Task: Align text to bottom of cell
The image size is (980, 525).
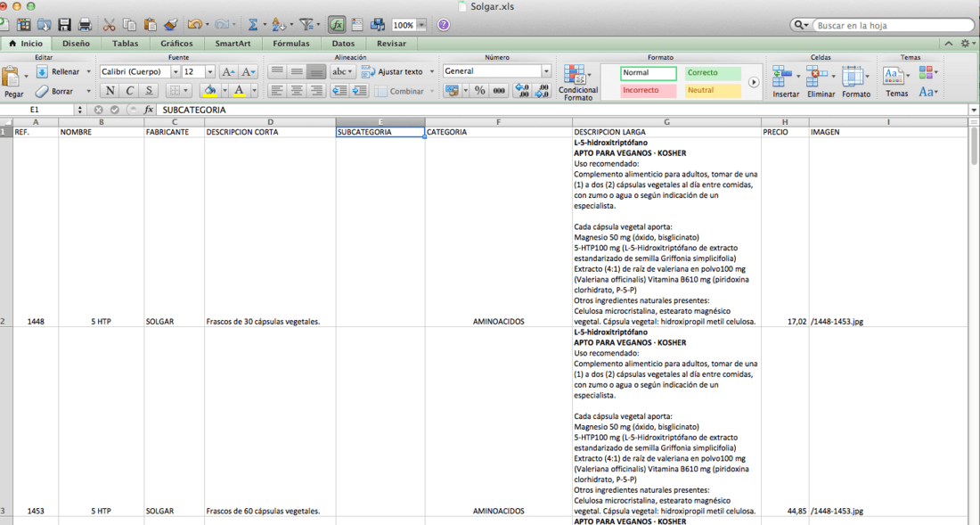Action: click(316, 71)
